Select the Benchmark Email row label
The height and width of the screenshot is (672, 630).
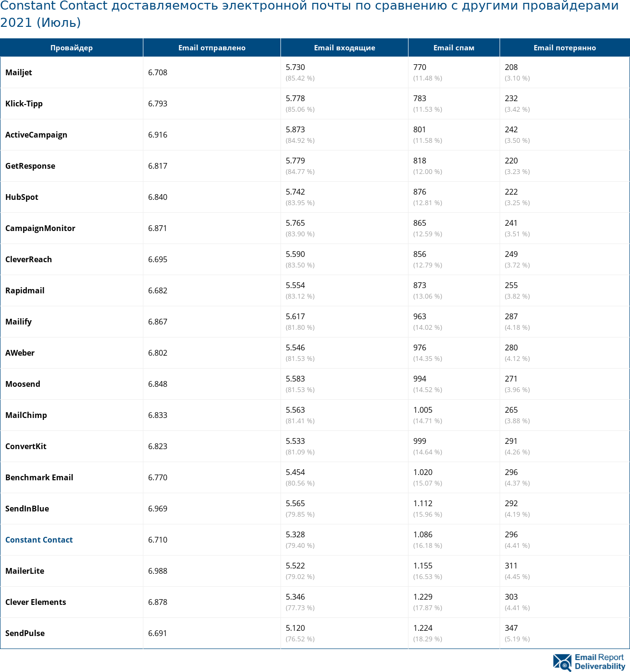pos(39,477)
